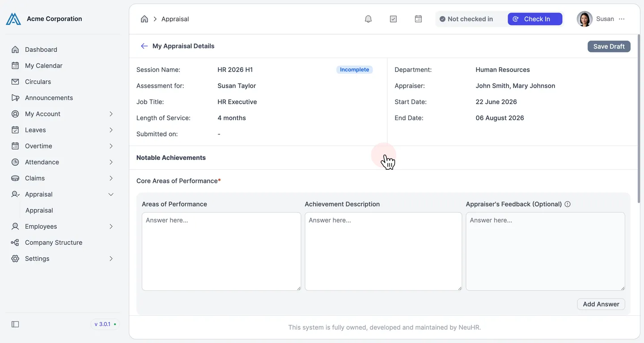The image size is (644, 343).
Task: Focus the Appraiser's Feedback text area
Action: click(545, 251)
